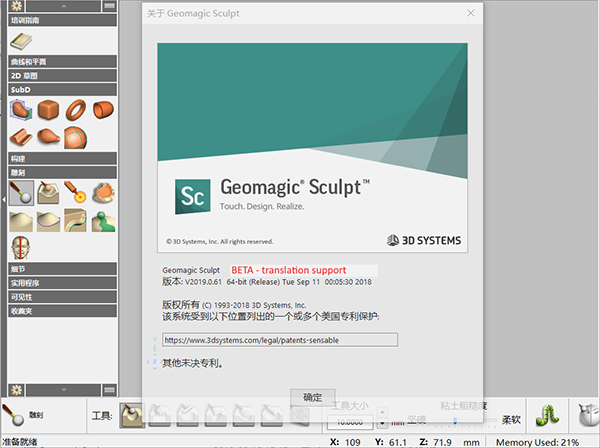Collapse the 雕刻 section header
The image size is (600, 448).
pos(62,173)
